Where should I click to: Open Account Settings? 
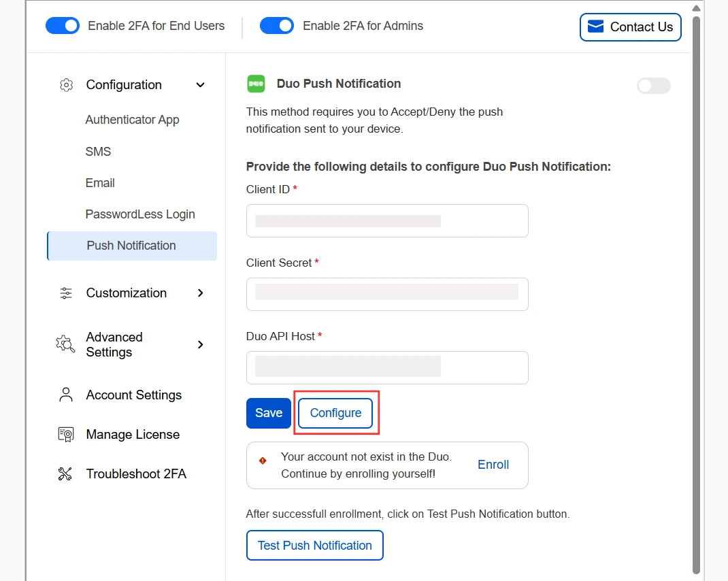click(134, 395)
